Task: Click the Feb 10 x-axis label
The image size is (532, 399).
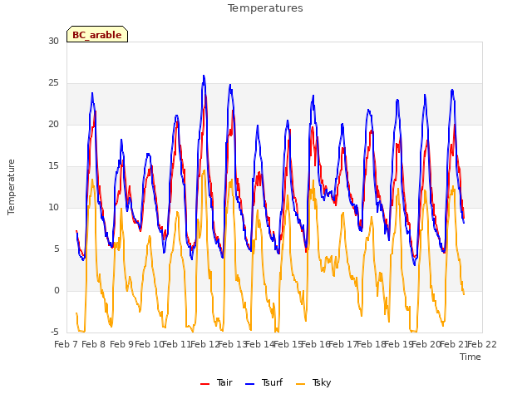Action: (150, 344)
